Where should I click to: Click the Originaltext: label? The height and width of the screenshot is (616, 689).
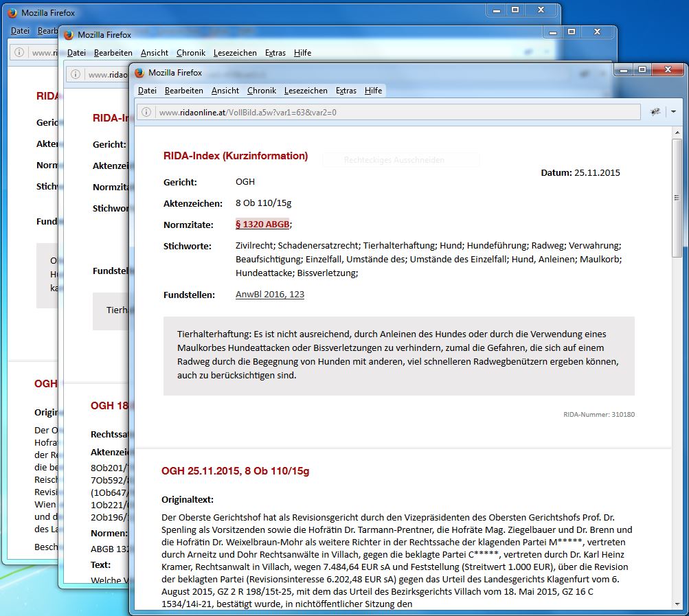coord(187,499)
